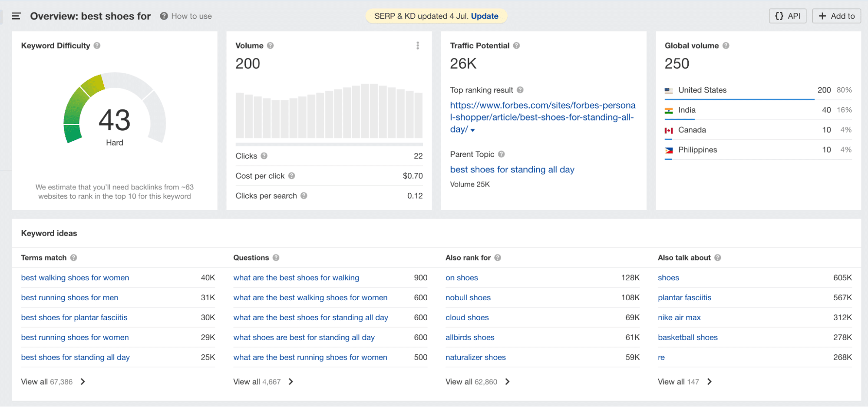Click the Clicks help icon
The image size is (868, 407).
coord(264,156)
